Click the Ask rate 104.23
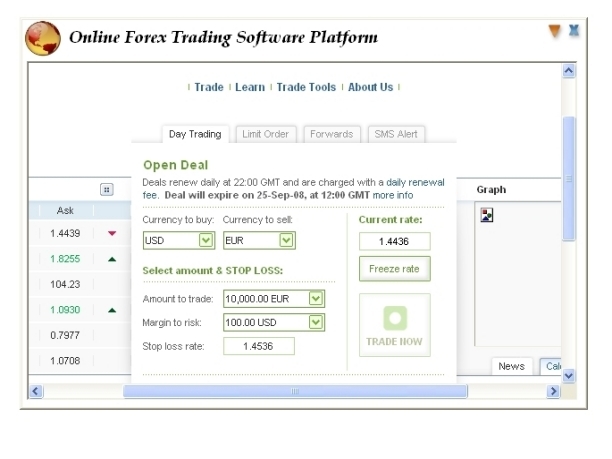This screenshot has height=459, width=612. [x=65, y=284]
